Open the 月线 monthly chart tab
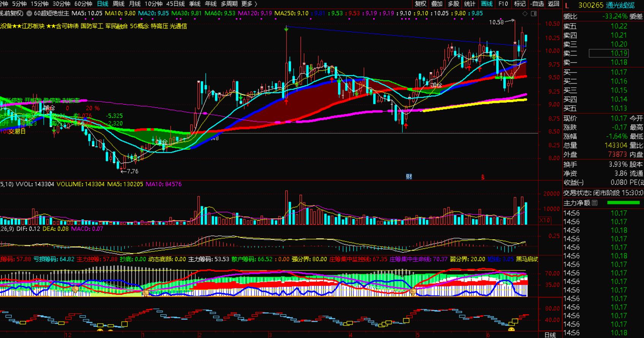This screenshot has width=644, height=338. click(x=134, y=4)
